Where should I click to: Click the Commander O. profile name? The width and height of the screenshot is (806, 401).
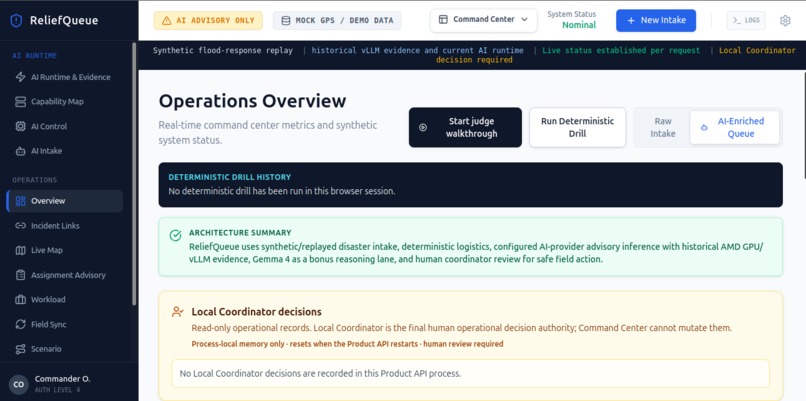click(x=62, y=379)
